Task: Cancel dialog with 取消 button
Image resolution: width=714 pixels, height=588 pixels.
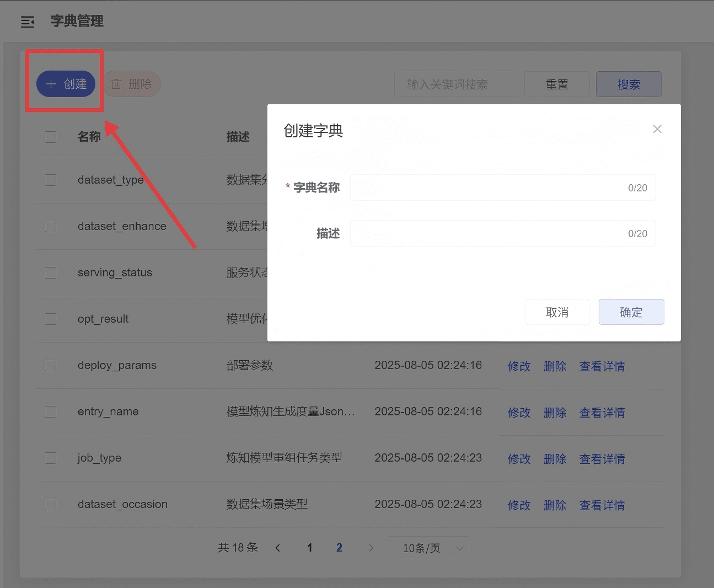Action: point(557,312)
